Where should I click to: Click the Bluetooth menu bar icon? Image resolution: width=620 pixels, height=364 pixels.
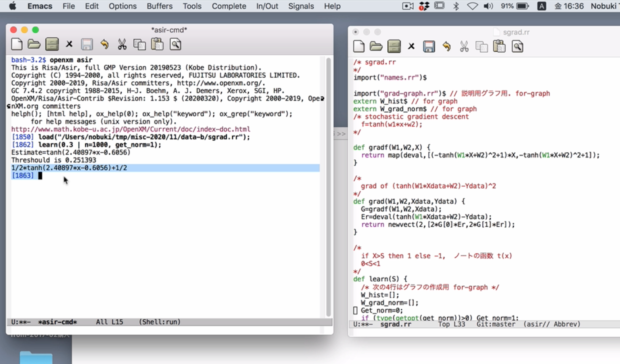pos(456,6)
